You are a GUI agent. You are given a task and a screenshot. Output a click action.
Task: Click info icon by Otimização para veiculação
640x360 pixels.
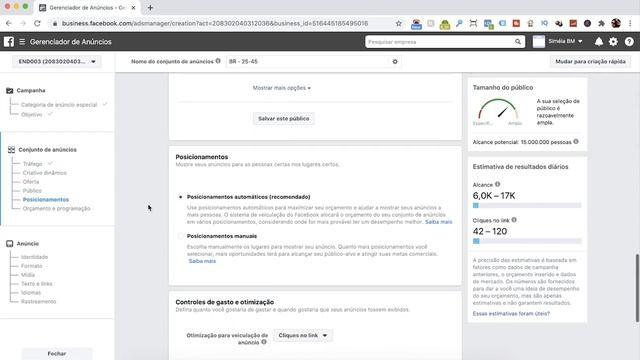click(264, 342)
